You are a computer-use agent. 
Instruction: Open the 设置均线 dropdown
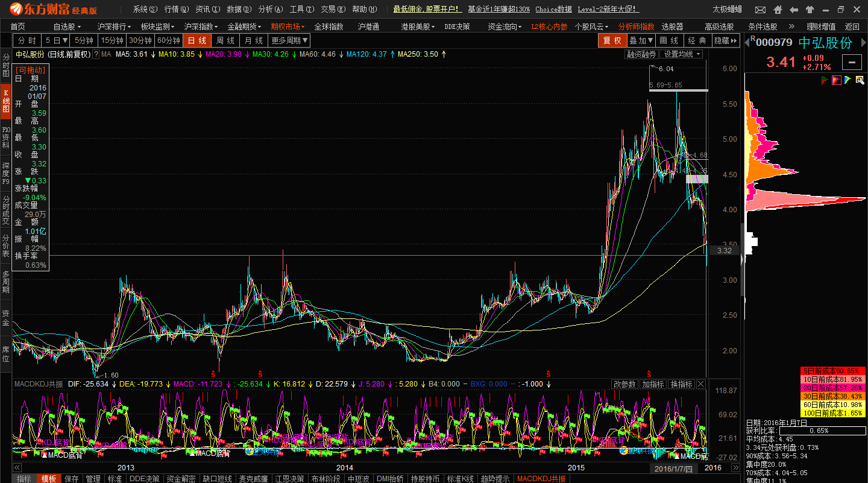point(682,54)
